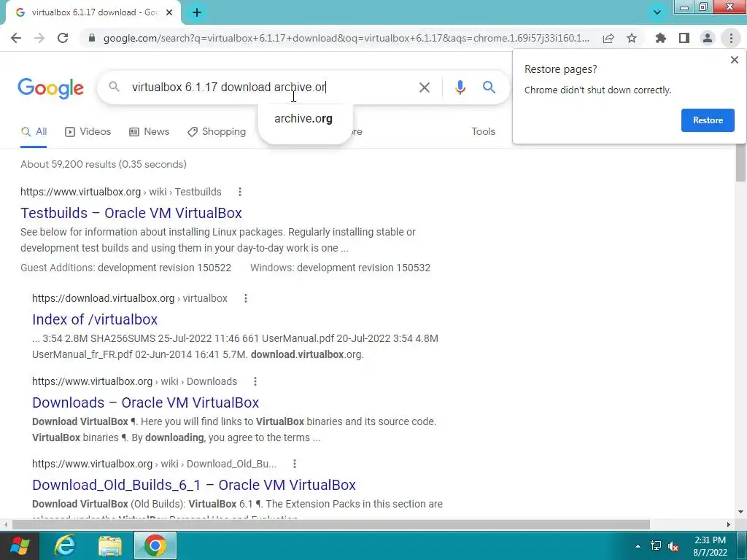Click the address bar URL

(347, 38)
